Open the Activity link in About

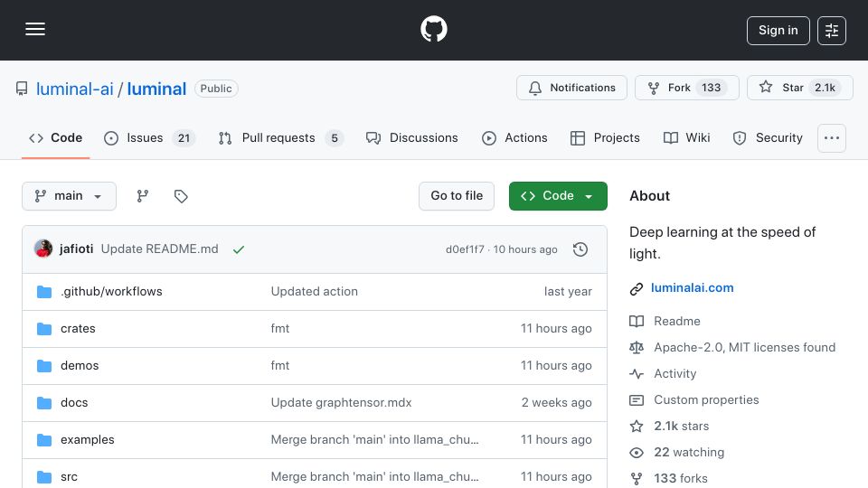click(x=675, y=374)
